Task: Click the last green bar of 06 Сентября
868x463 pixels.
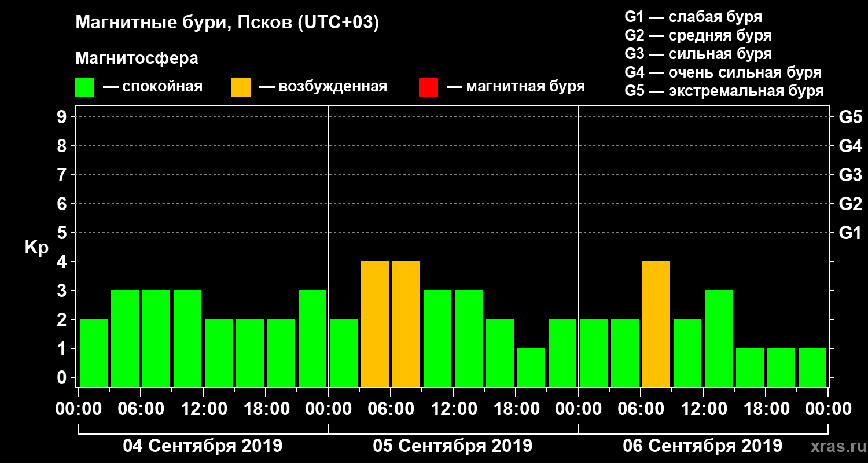Action: pos(812,367)
